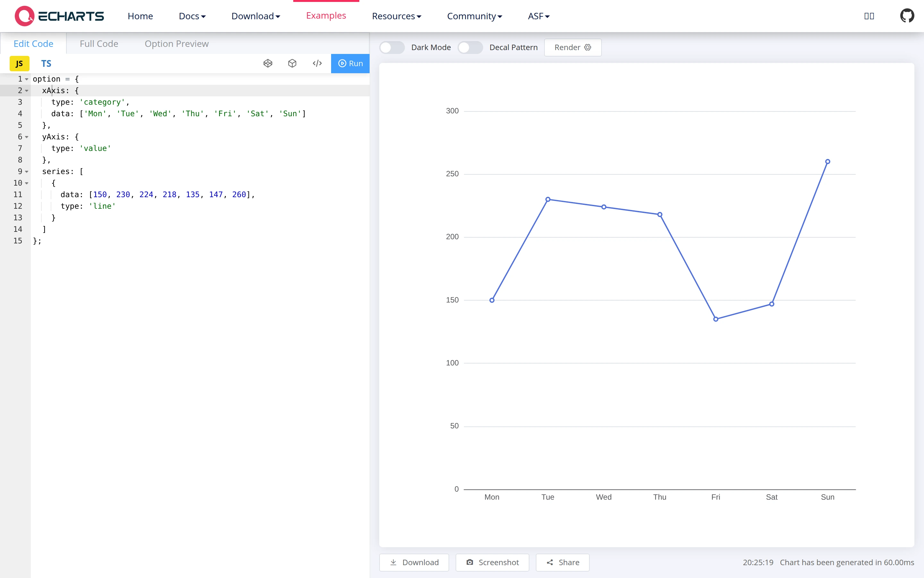
Task: Open the GitHub repository icon
Action: pos(907,16)
